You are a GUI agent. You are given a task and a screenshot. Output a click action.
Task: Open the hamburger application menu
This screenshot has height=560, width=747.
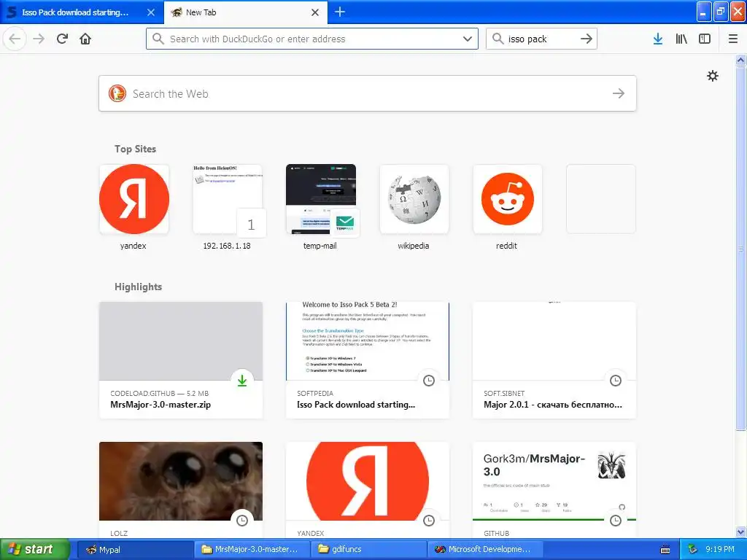(x=732, y=39)
